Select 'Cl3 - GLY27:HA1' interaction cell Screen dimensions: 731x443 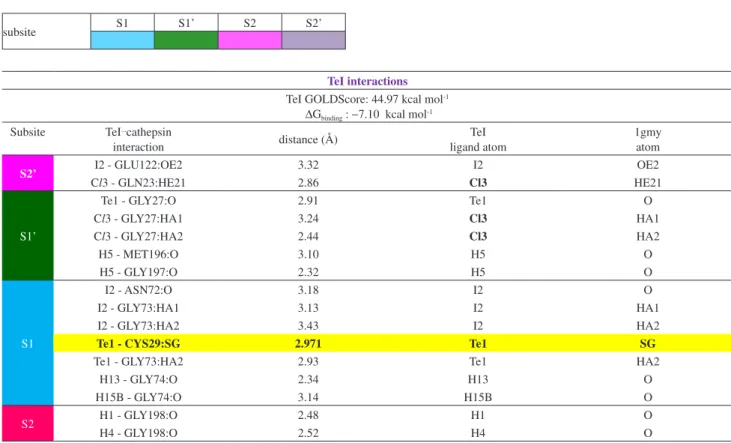tap(138, 218)
